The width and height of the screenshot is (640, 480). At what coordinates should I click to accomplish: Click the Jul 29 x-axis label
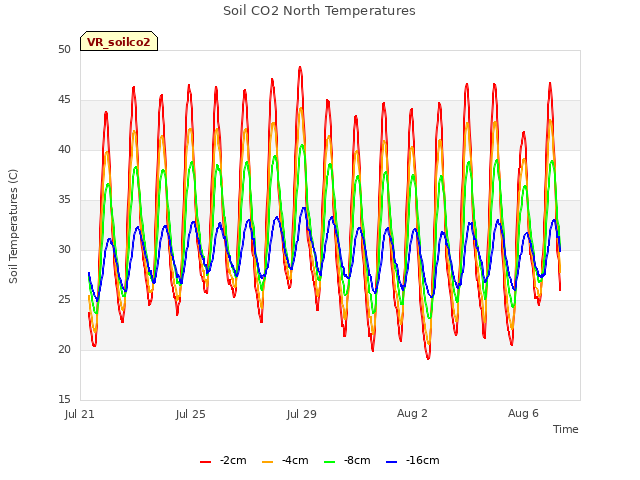[302, 414]
